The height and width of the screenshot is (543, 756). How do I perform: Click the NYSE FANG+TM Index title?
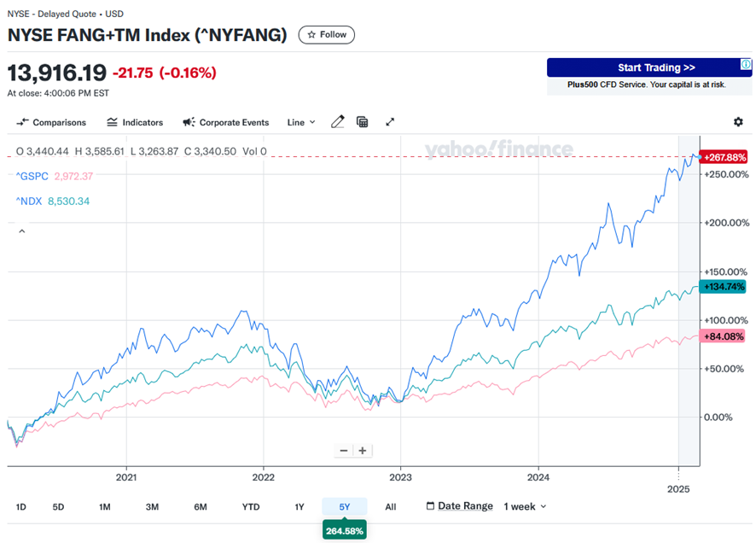[x=147, y=35]
